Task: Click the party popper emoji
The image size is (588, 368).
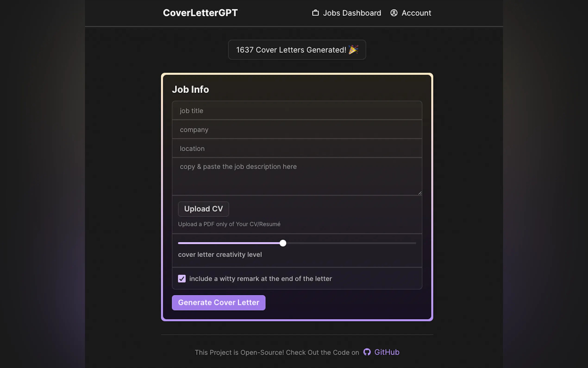Action: coord(353,50)
